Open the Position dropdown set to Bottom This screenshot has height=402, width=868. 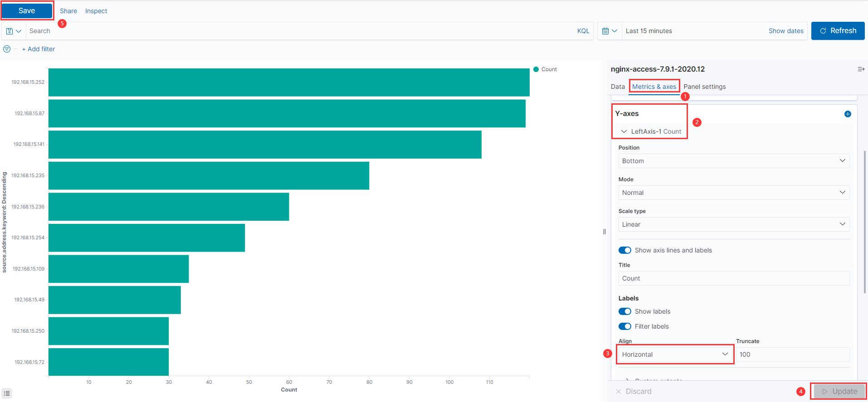coord(734,161)
